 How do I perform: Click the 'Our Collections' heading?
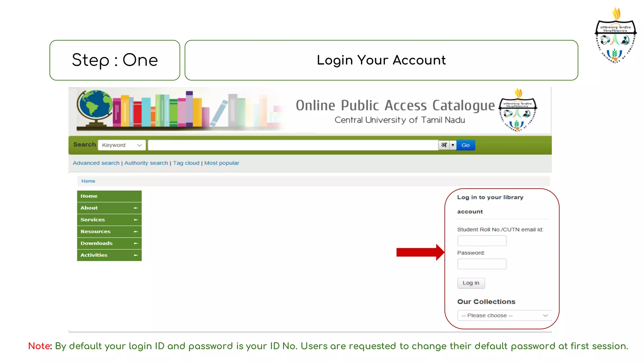(486, 302)
